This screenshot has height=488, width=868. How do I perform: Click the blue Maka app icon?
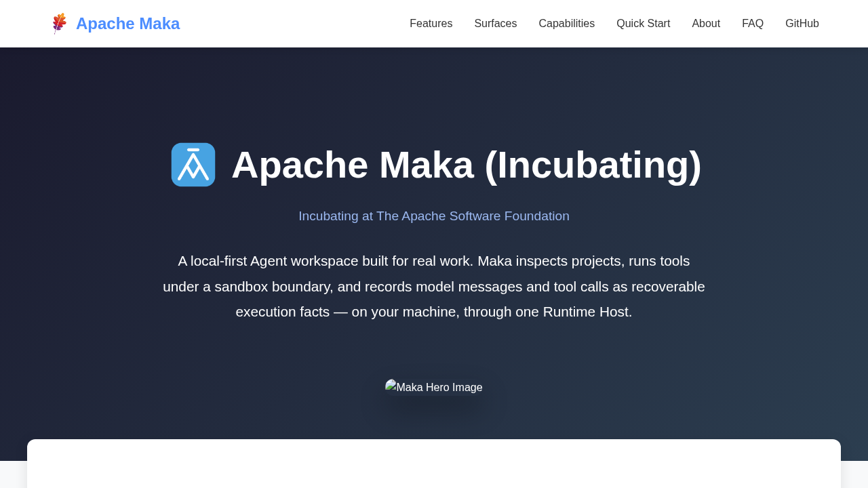tap(193, 165)
